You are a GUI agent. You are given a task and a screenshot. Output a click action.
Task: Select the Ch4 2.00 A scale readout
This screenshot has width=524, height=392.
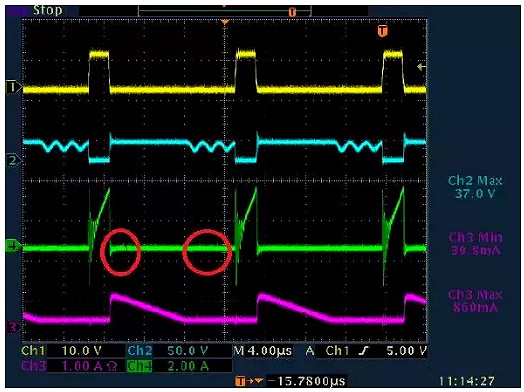(168, 366)
